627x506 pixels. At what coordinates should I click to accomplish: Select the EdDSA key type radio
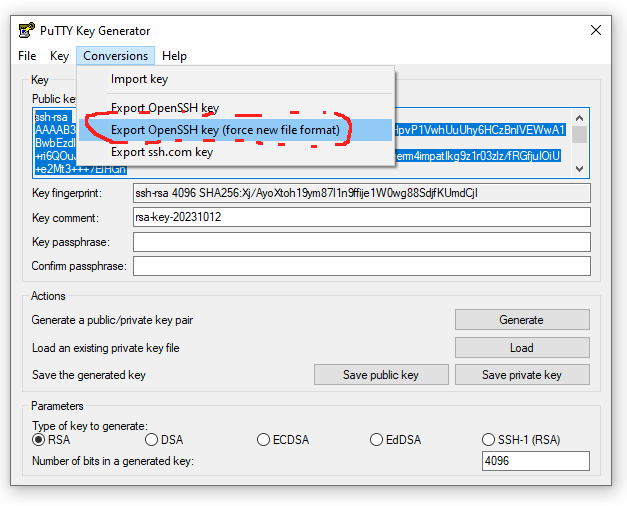point(377,439)
